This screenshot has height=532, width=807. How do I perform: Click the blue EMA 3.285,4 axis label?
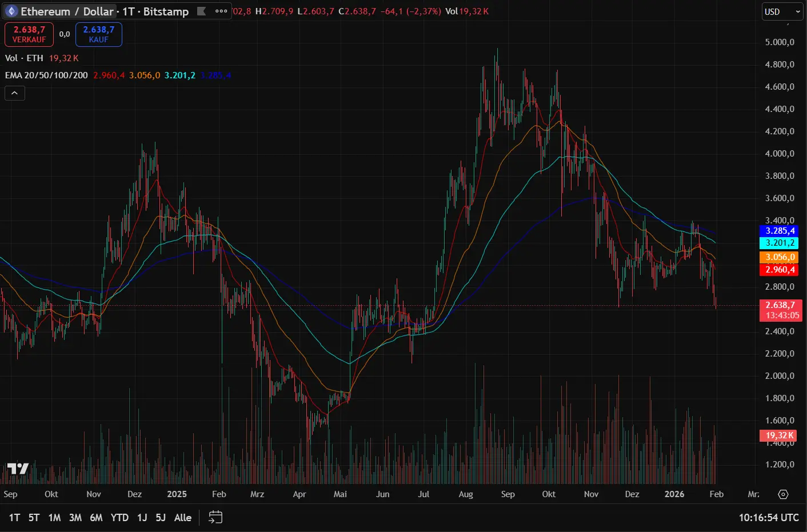780,231
